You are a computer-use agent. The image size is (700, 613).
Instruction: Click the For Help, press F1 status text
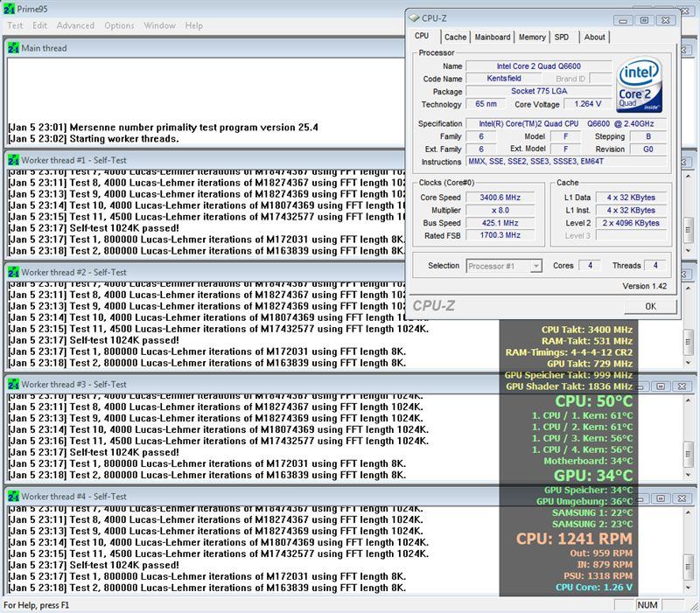pyautogui.click(x=36, y=605)
